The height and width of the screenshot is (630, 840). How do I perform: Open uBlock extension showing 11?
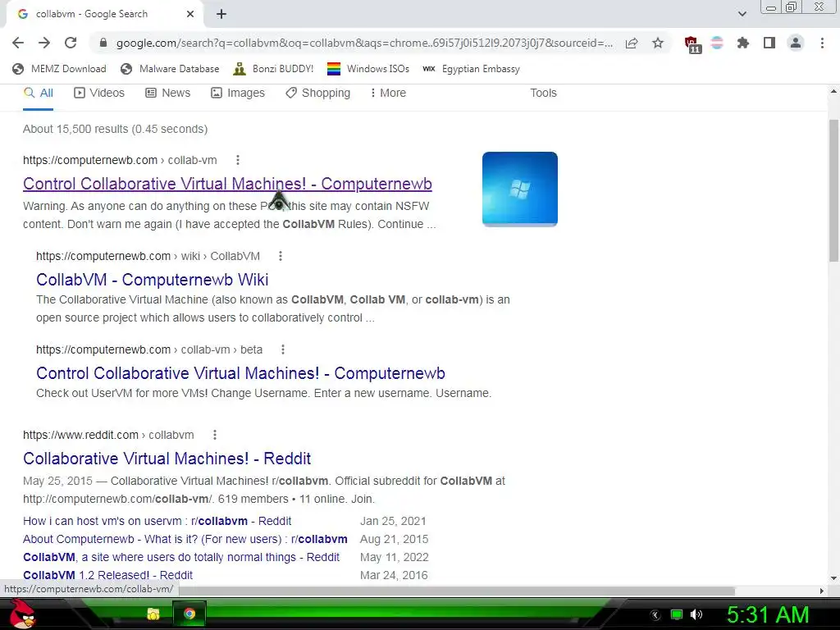(x=692, y=44)
